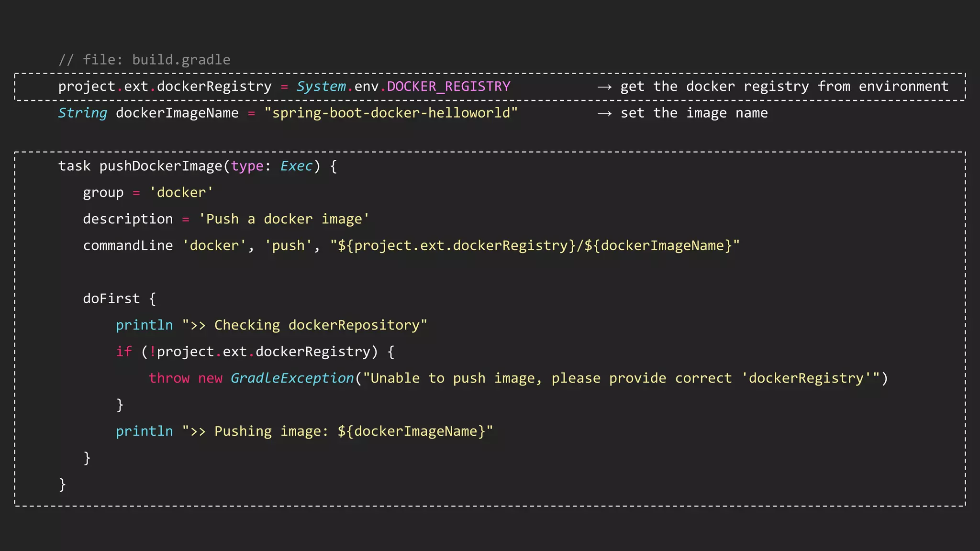Click the 'Exec' type name
980x551 pixels.
296,166
